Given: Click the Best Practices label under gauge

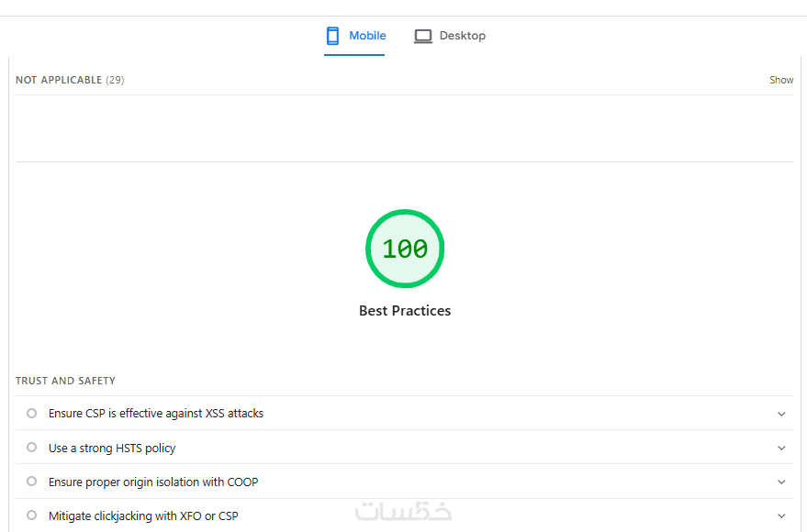Looking at the screenshot, I should (405, 311).
